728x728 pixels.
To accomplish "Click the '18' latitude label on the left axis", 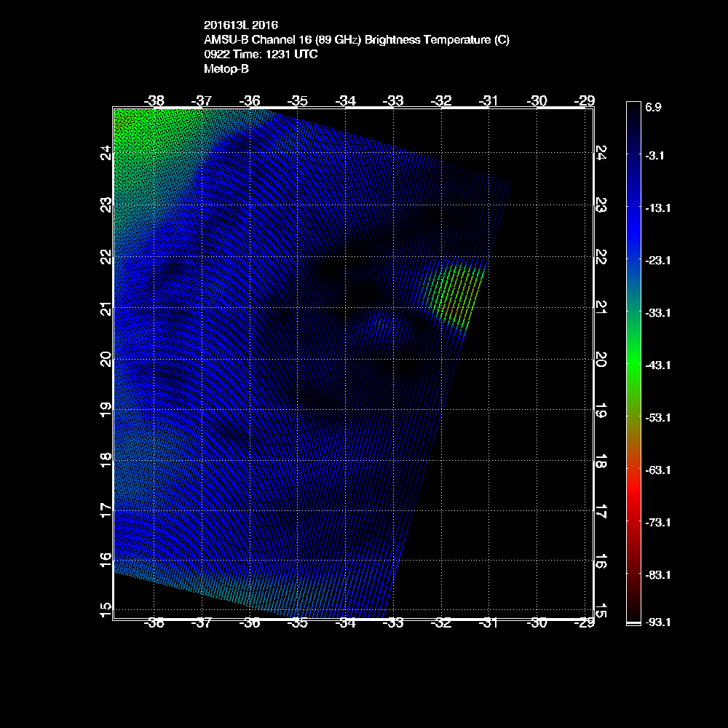I will point(106,461).
